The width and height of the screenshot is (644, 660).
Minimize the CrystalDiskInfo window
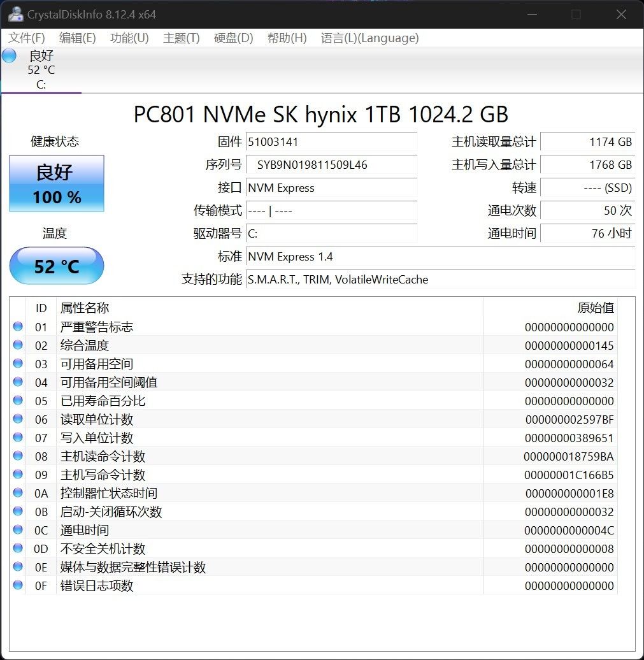[x=532, y=14]
